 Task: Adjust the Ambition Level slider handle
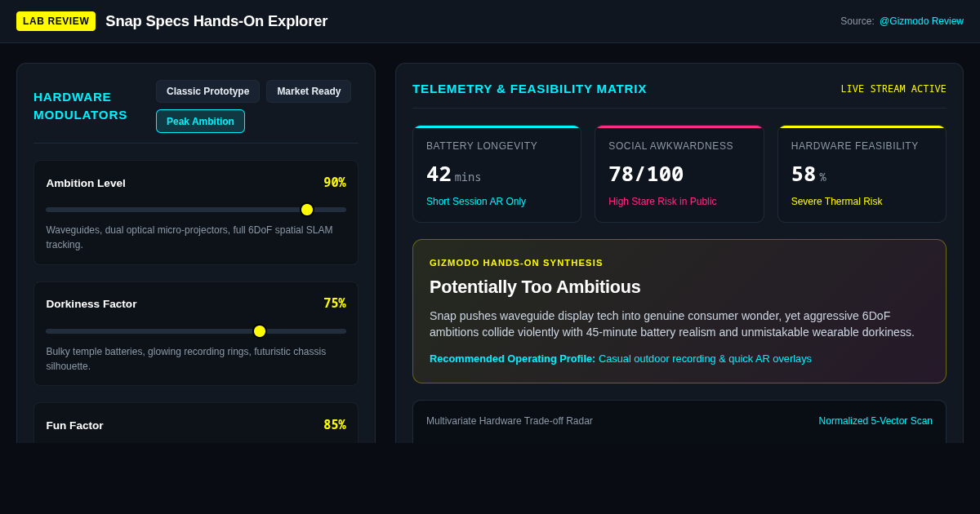(307, 210)
